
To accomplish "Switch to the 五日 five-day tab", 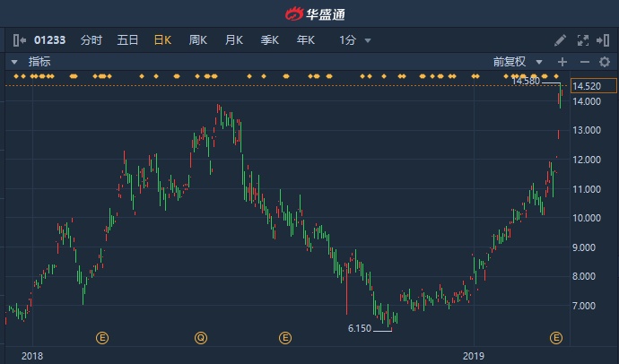I will (x=127, y=40).
